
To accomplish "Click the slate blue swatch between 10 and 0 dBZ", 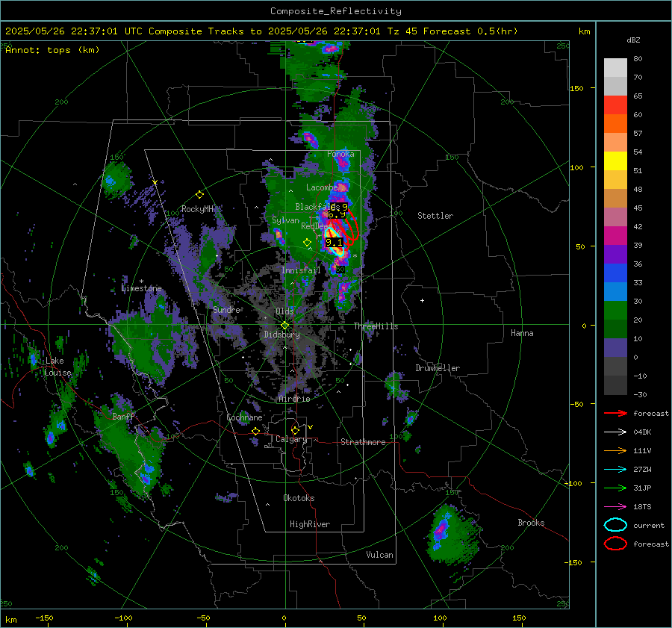I will tap(615, 348).
